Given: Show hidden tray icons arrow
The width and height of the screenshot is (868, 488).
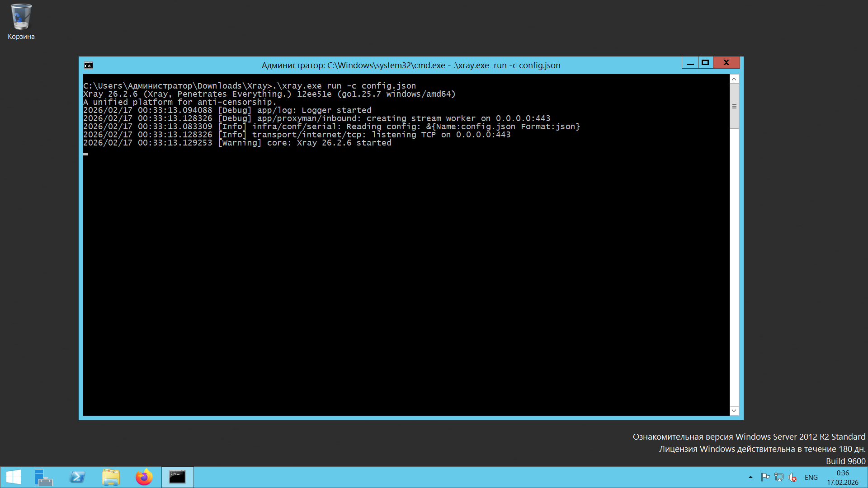Looking at the screenshot, I should pos(750,477).
